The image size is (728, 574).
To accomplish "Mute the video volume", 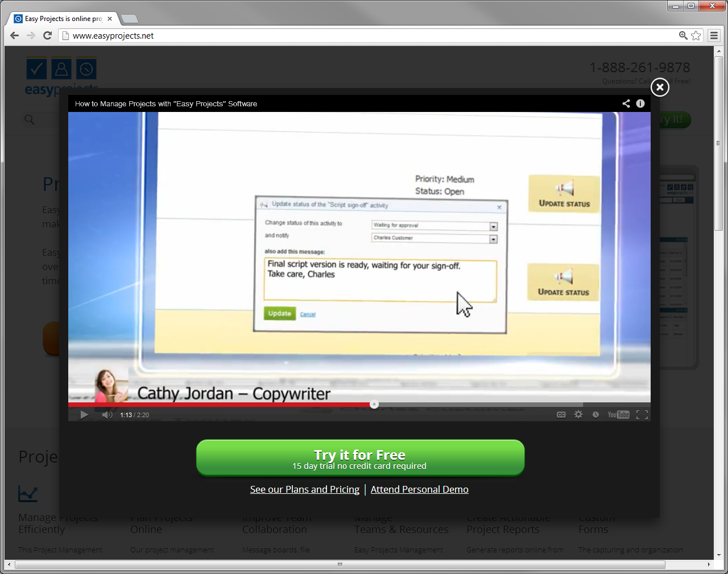I will (107, 415).
